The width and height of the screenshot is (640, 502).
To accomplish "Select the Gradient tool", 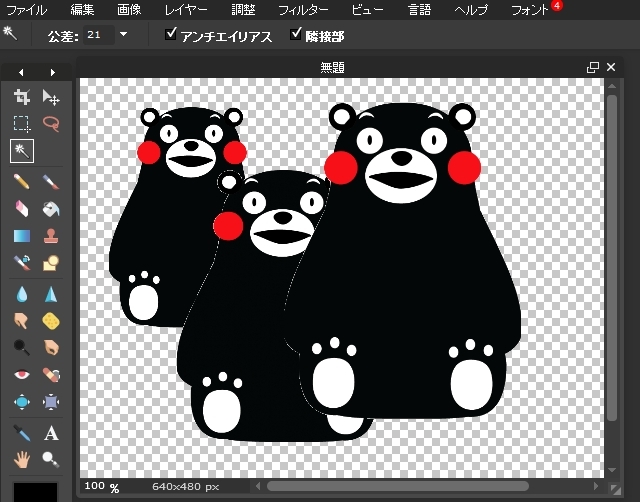I will pos(22,236).
